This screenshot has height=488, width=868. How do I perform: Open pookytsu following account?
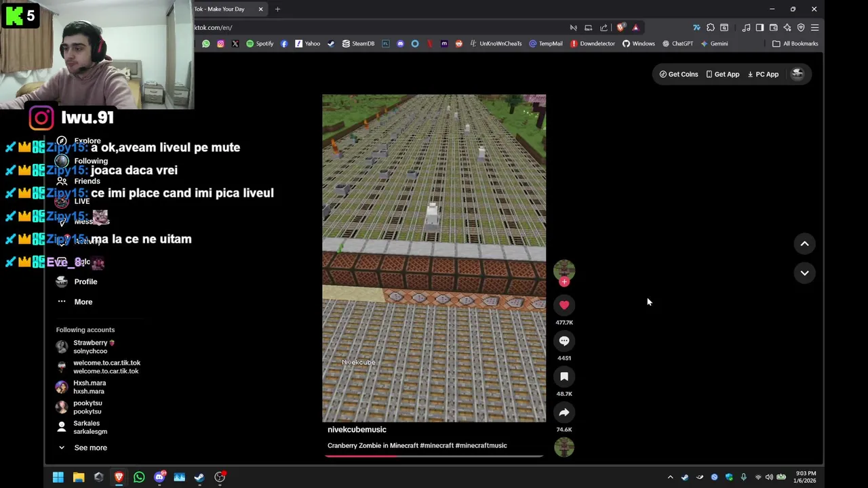pyautogui.click(x=79, y=407)
